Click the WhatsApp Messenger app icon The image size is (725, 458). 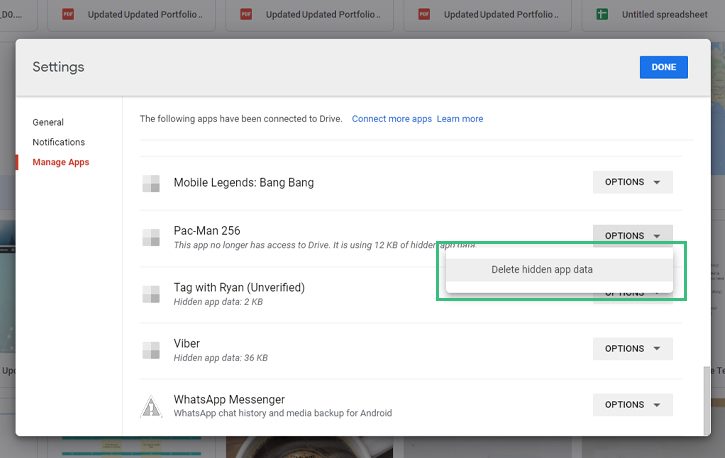(151, 407)
